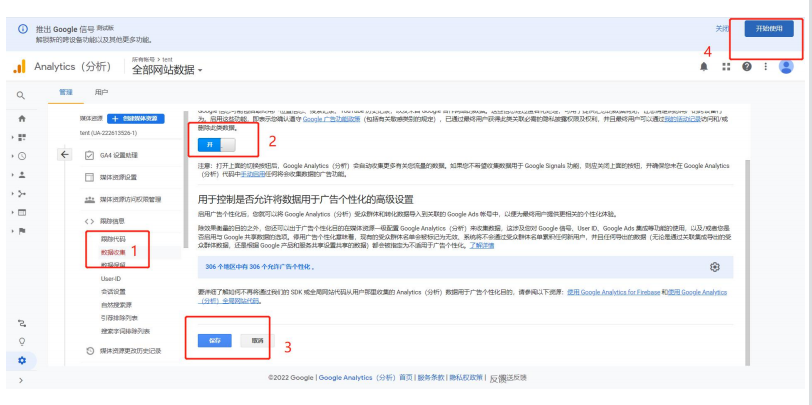
Task: Open 媒体资源访问权限管理 menu item
Action: coord(130,199)
